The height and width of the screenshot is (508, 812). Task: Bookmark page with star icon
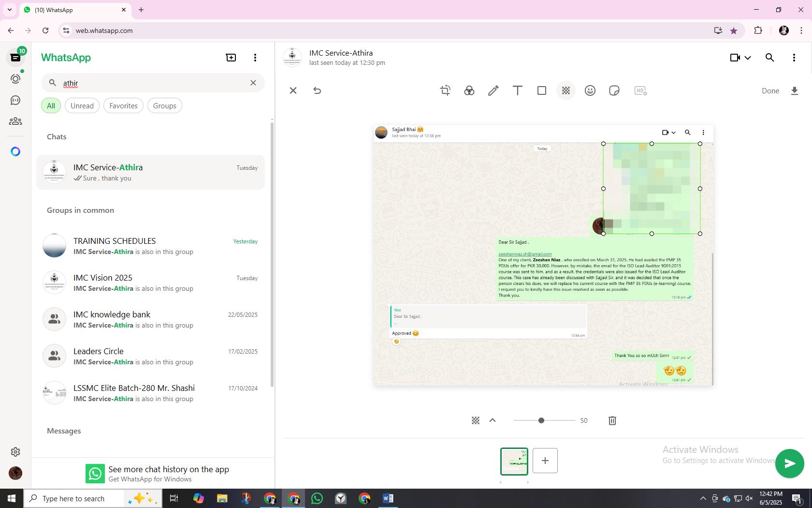[x=734, y=30]
